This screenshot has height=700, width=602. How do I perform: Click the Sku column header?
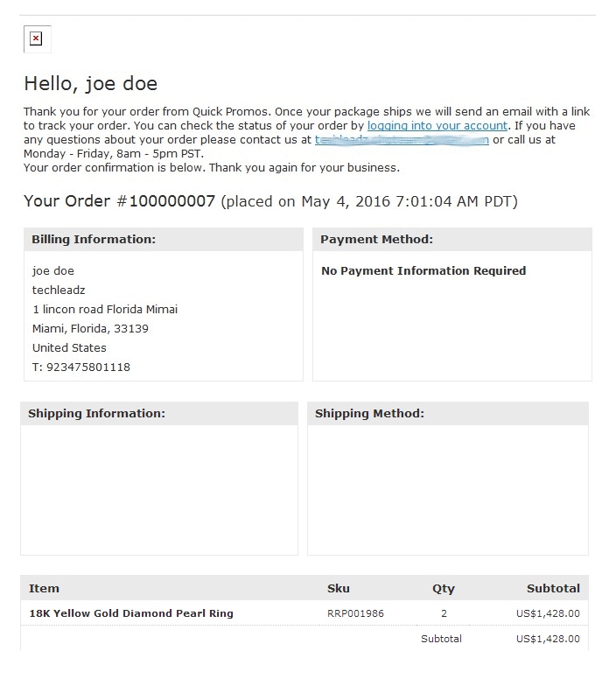[x=338, y=588]
